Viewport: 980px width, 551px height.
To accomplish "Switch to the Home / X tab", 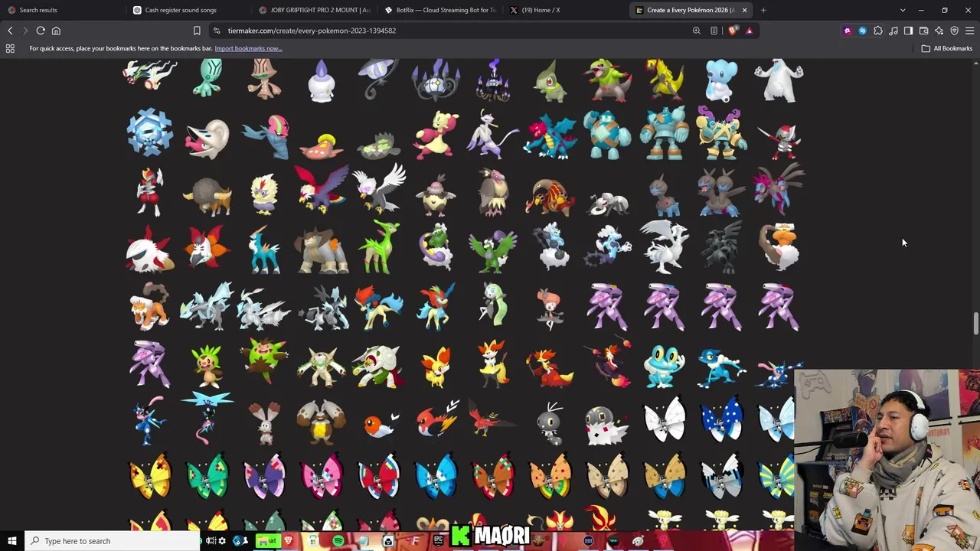I will coord(564,10).
